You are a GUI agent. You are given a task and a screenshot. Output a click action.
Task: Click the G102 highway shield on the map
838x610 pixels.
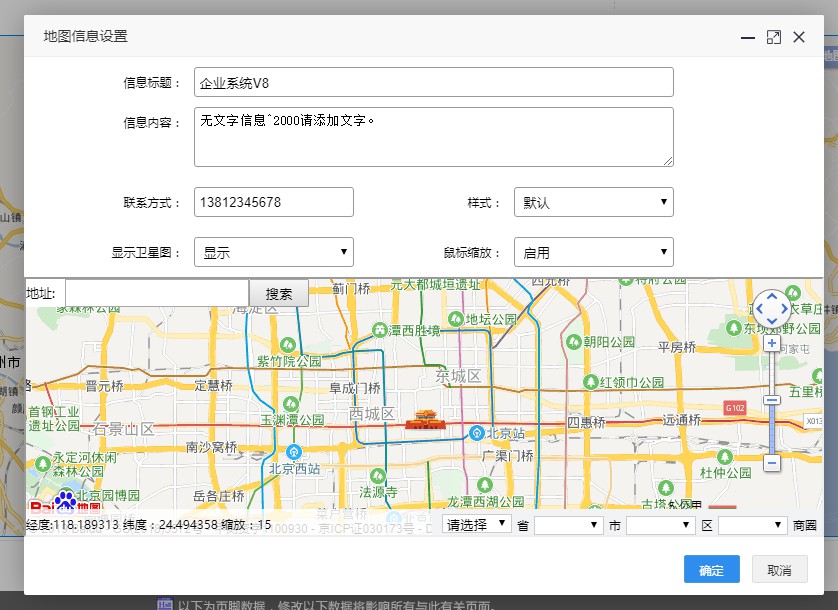[735, 408]
